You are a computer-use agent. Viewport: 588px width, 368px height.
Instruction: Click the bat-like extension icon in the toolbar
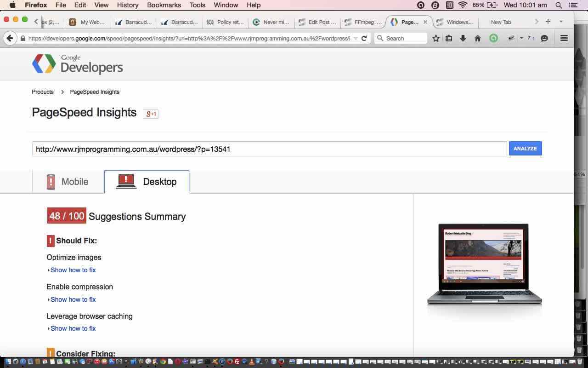510,38
